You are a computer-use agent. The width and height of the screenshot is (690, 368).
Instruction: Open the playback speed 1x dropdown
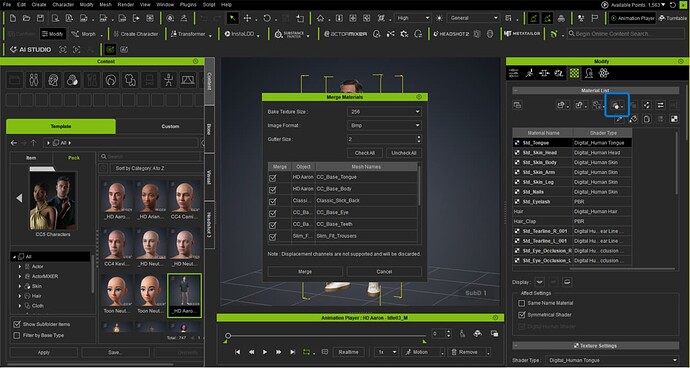[x=386, y=352]
